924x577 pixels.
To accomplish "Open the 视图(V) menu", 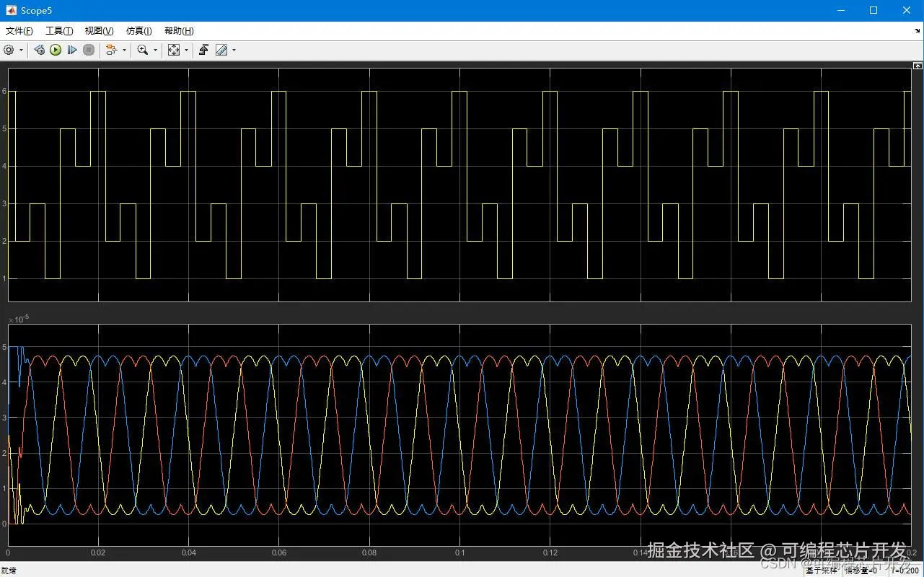I will 99,31.
